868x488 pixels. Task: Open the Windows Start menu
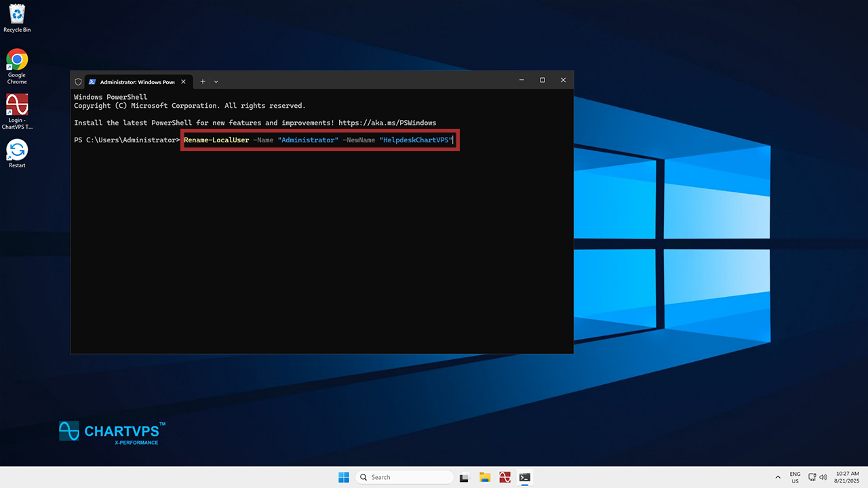coord(344,477)
